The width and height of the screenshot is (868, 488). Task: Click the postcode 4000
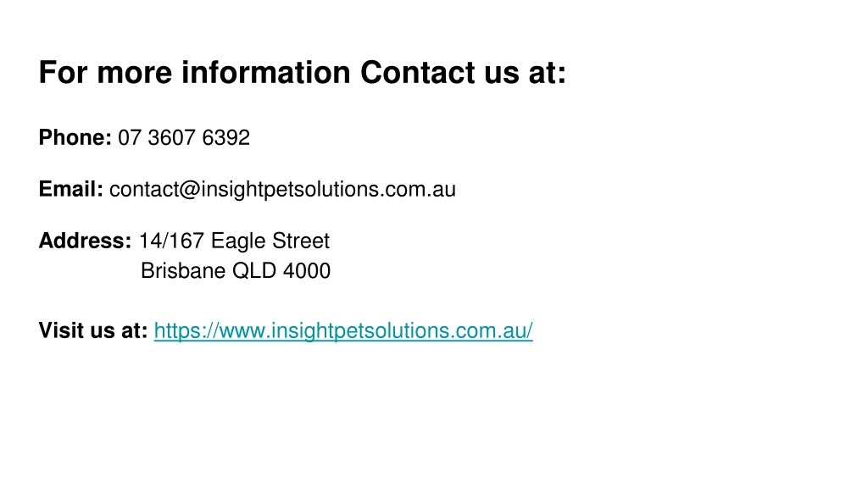click(x=307, y=271)
